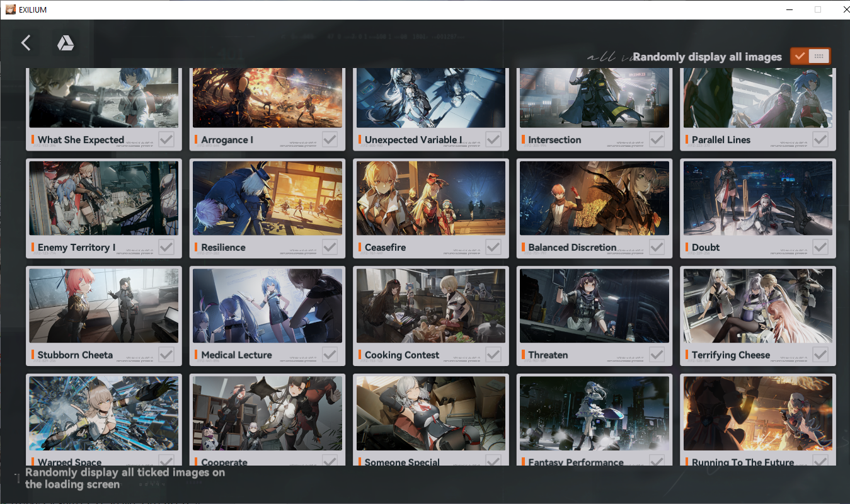Screen dimensions: 850x504
Task: Tick the Enemy Territory I checkbox
Action: (x=166, y=247)
